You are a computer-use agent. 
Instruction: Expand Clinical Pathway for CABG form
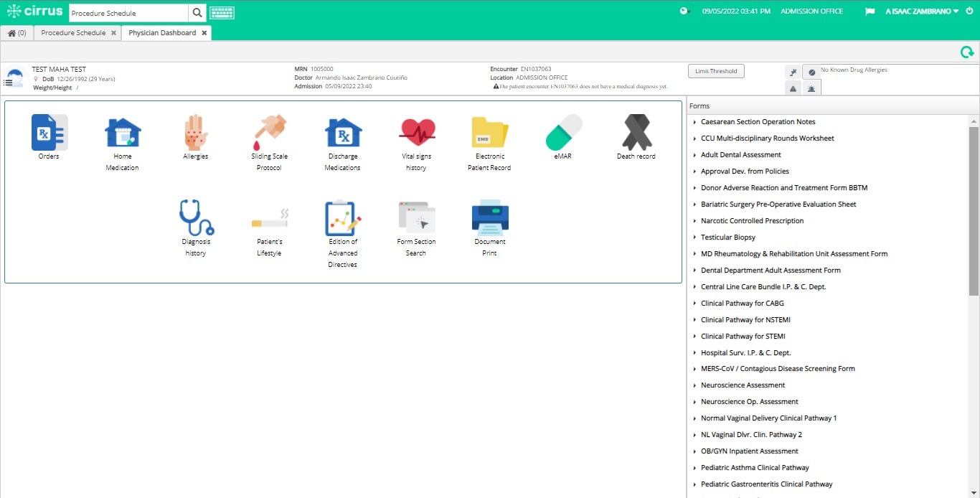742,304
